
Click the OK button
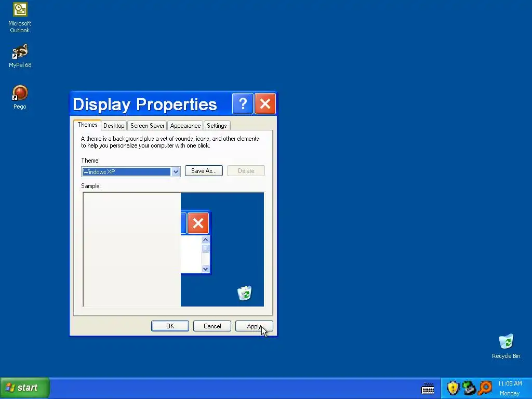click(x=170, y=326)
